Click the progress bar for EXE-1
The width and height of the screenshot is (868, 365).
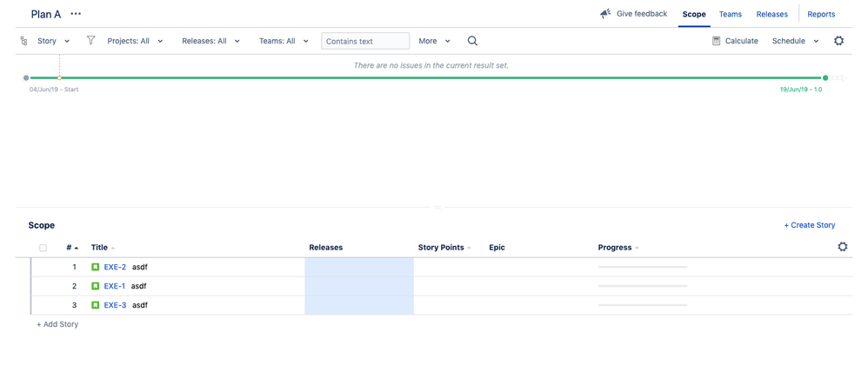point(643,286)
